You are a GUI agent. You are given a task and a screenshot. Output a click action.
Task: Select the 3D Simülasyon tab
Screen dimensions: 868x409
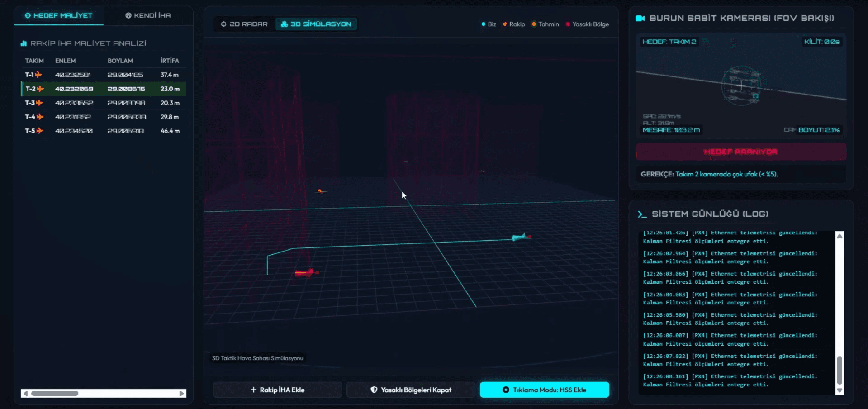316,24
